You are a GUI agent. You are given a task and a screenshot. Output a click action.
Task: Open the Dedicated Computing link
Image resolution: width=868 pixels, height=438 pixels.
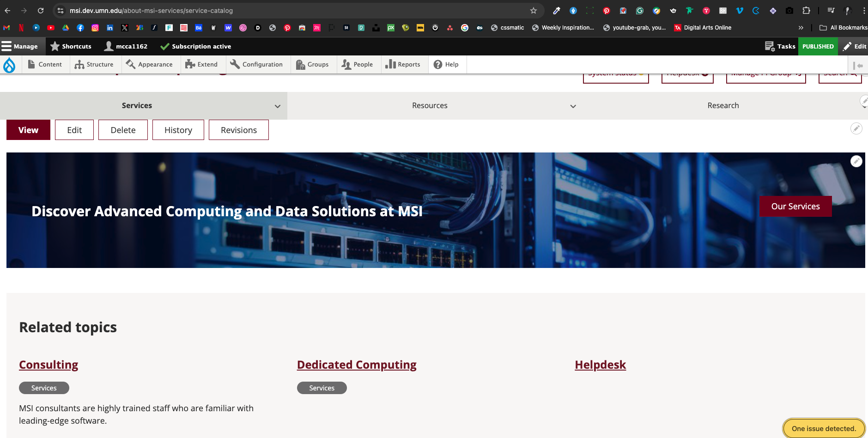357,365
